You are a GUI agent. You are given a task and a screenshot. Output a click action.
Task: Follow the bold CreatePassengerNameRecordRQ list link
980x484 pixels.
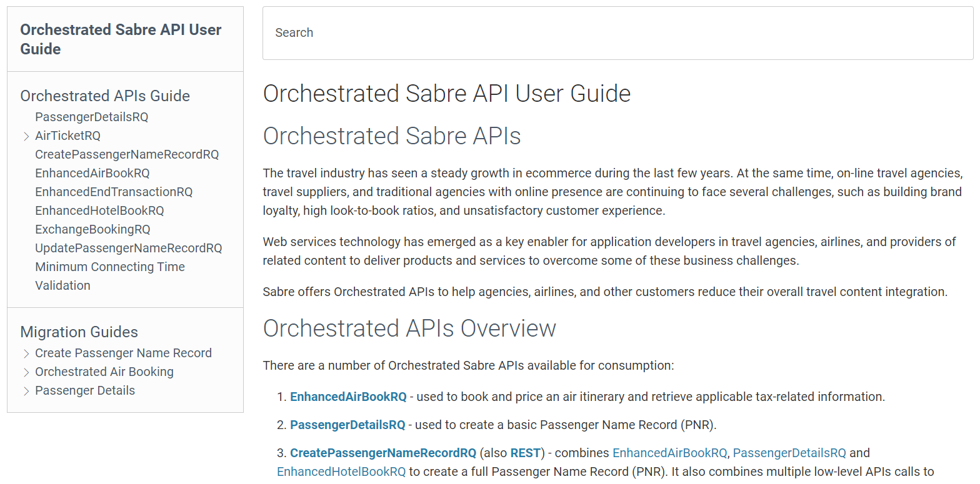coord(383,453)
